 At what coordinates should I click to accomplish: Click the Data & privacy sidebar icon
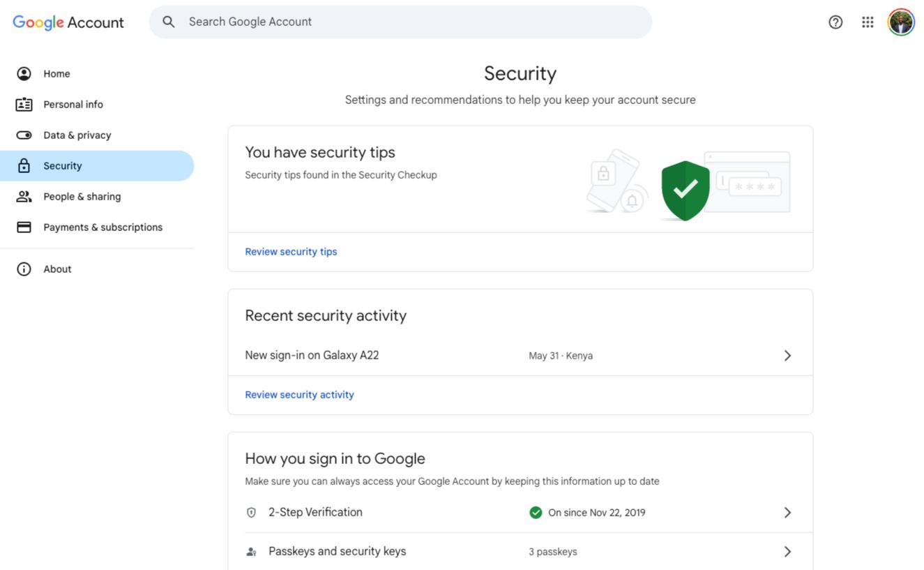[24, 135]
